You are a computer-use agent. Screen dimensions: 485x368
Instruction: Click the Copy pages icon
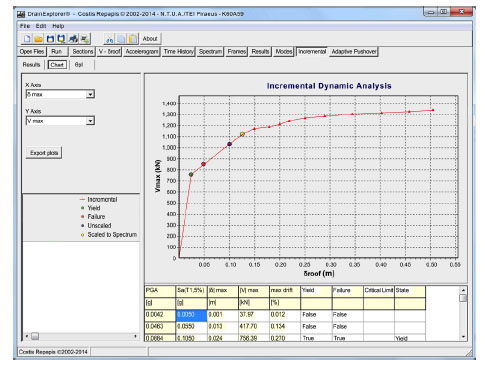[121, 39]
